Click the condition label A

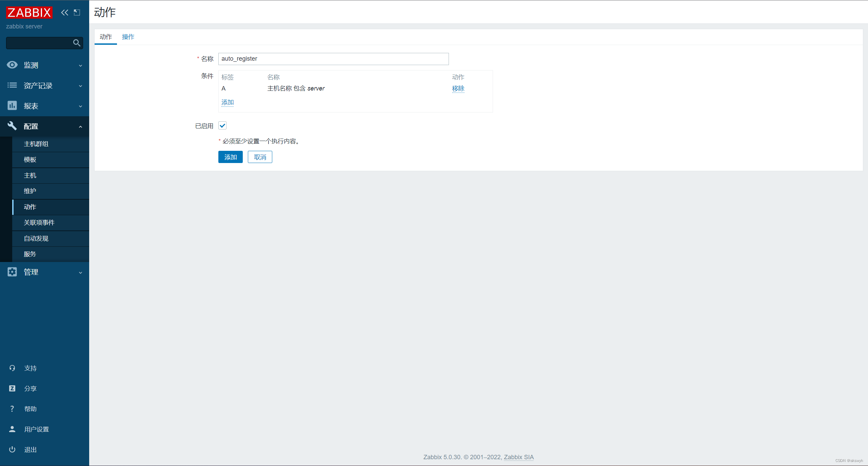(x=223, y=88)
